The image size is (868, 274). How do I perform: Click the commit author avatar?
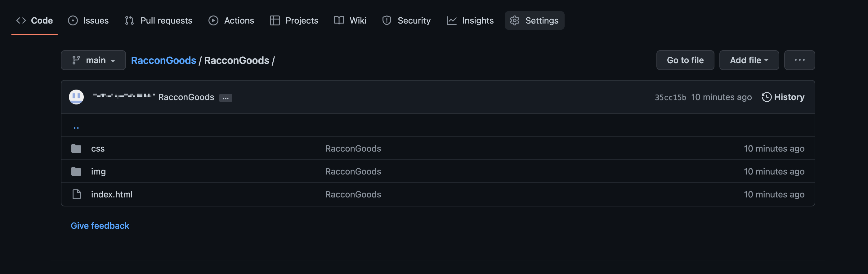pos(77,97)
